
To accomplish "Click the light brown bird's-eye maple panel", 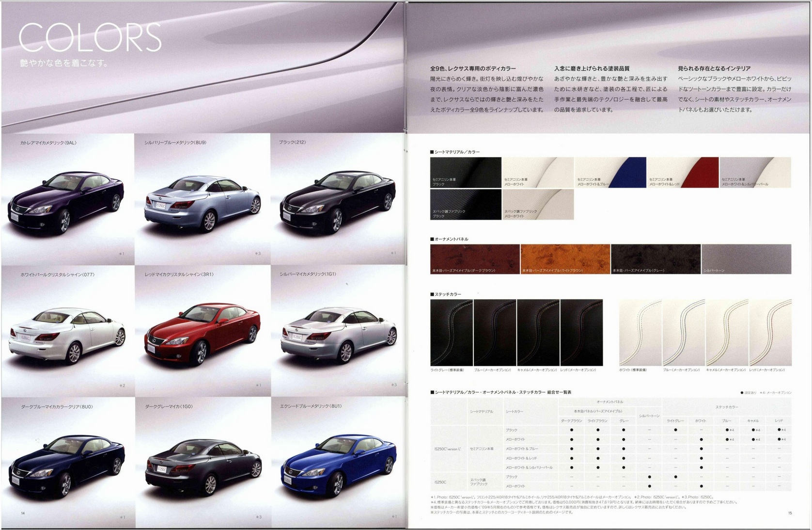I will coord(565,259).
